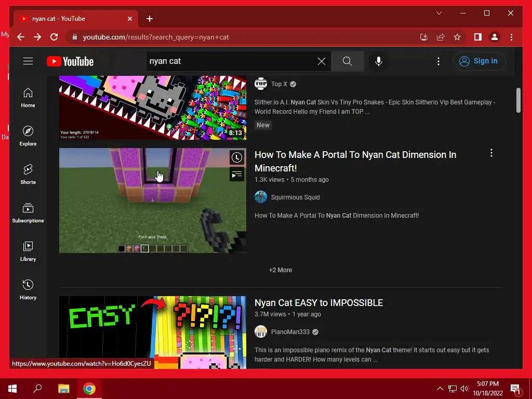Open the Slither.io Nyan Cat video thumbnail
Image resolution: width=532 pixels, height=399 pixels.
click(153, 108)
